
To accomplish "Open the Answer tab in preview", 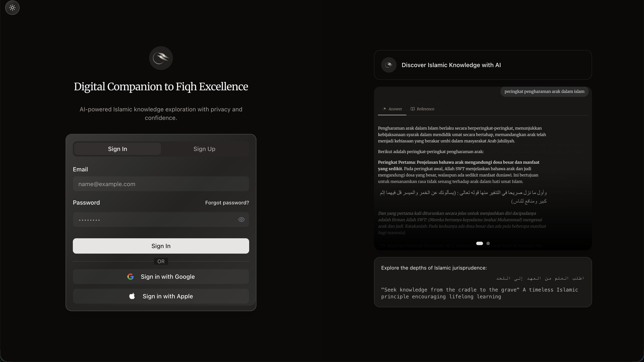I will point(395,109).
